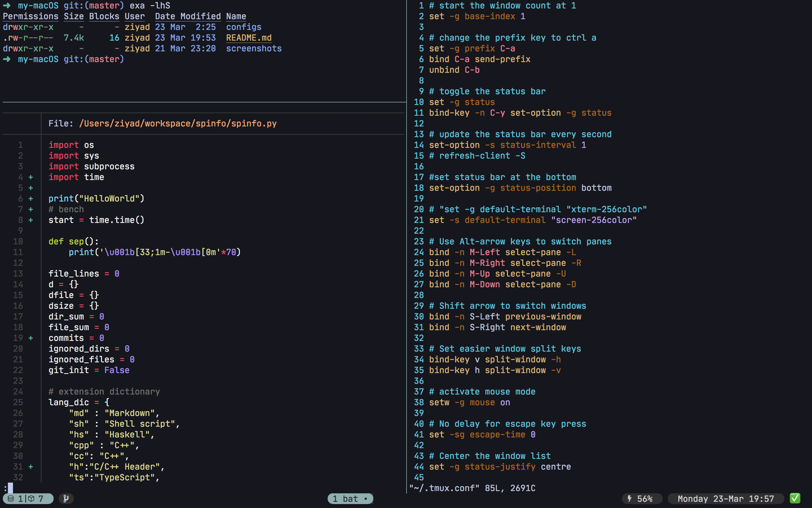This screenshot has width=812, height=508.
Task: Click 'bind-key h split-window -v' line
Action: point(495,370)
